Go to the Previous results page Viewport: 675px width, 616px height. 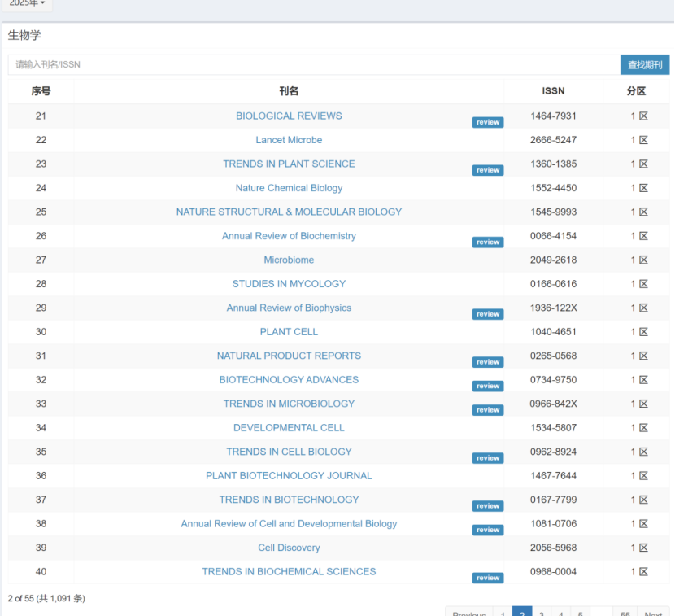469,612
